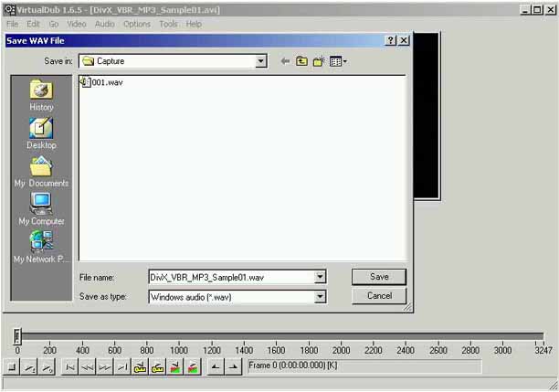Create a new folder in Capture
559x392 pixels.
tap(319, 61)
